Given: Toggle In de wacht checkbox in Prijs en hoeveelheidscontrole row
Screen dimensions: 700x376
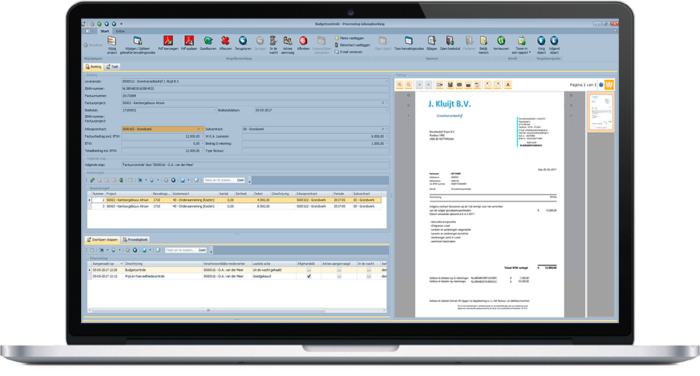Looking at the screenshot, I should (x=368, y=276).
